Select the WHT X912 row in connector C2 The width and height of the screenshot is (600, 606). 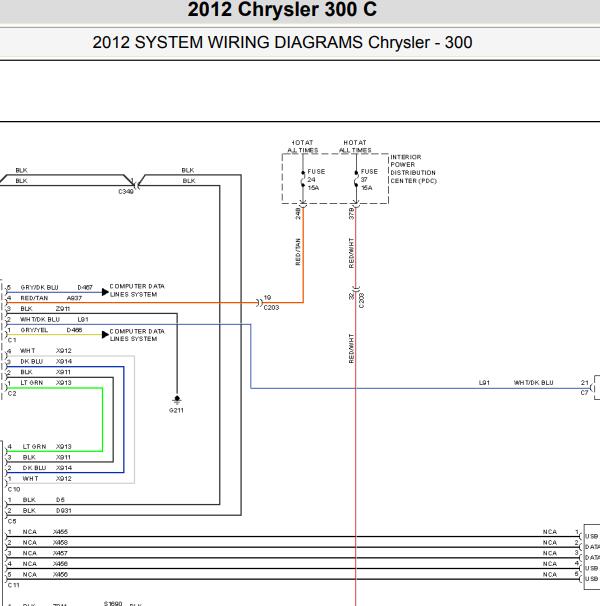click(x=46, y=351)
